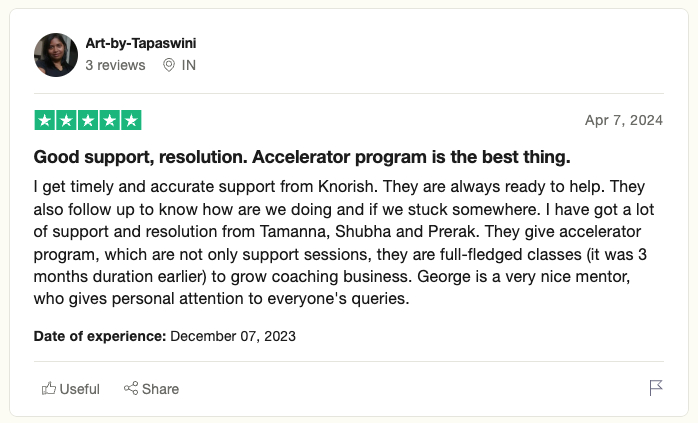This screenshot has width=698, height=423.
Task: Click the "3 reviews" count text
Action: click(x=115, y=65)
